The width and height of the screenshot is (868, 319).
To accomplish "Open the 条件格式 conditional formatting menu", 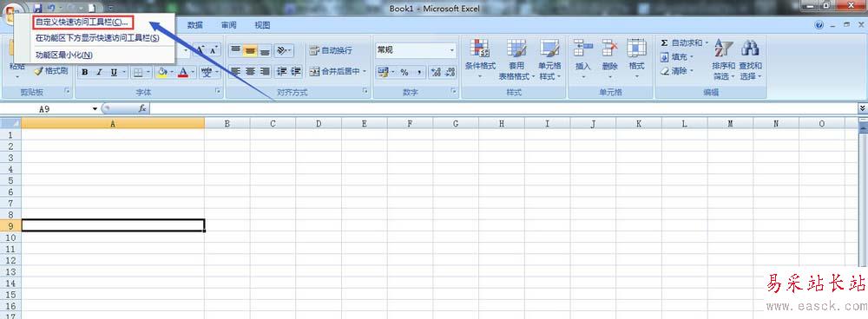I will tap(480, 59).
